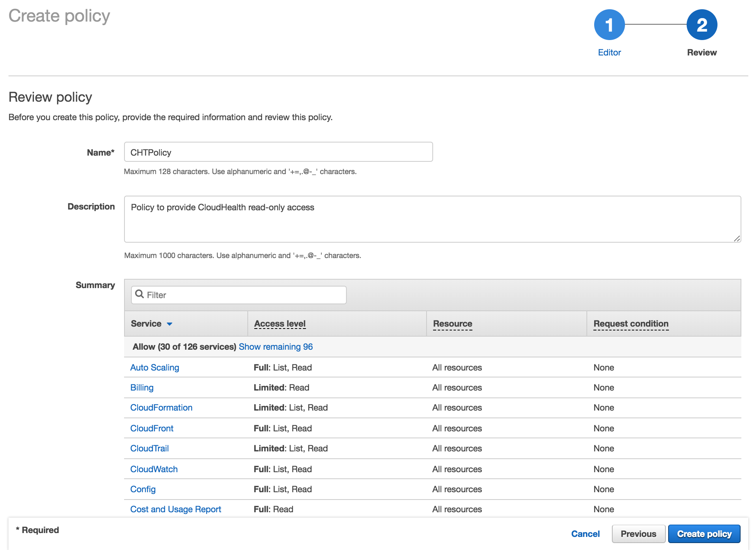Click the Service column sort arrow
Viewport: 756px width, 550px height.
pyautogui.click(x=170, y=324)
